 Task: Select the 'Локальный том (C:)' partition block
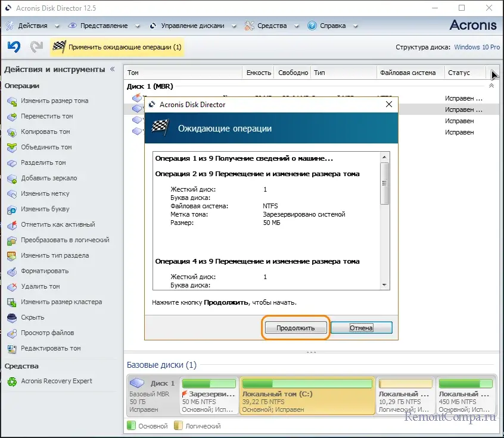coord(307,396)
